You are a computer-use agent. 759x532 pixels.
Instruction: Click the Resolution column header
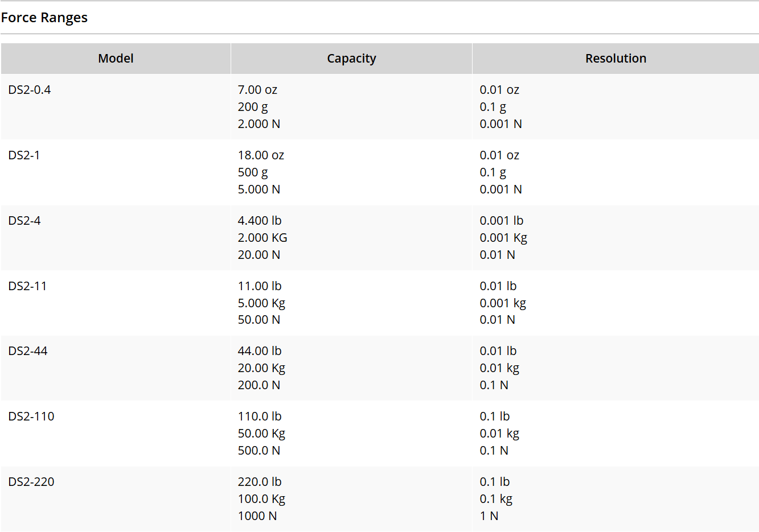tap(616, 59)
